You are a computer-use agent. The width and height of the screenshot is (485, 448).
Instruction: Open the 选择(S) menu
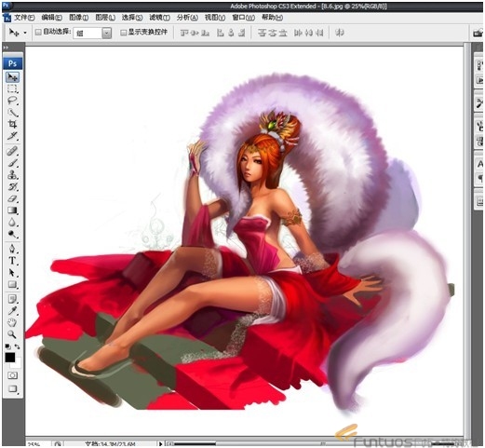tap(132, 18)
